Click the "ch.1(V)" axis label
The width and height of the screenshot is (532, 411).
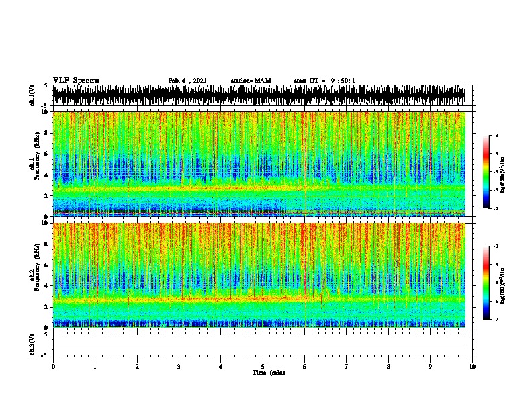click(32, 95)
